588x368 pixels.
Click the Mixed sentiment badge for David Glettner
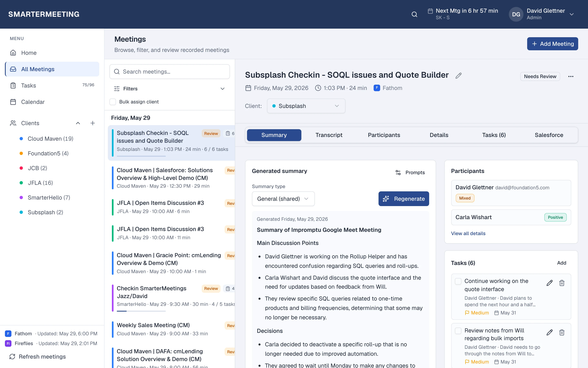(465, 198)
